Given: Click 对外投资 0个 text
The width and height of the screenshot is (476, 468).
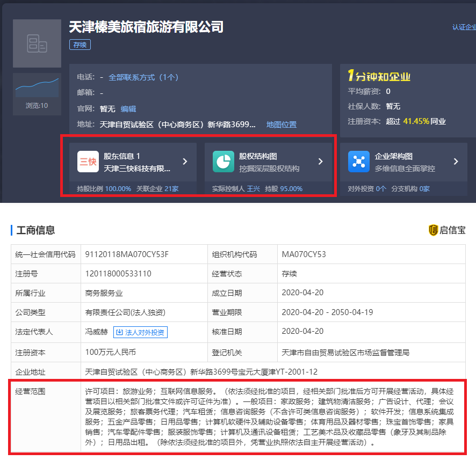Looking at the screenshot, I should coord(367,189).
